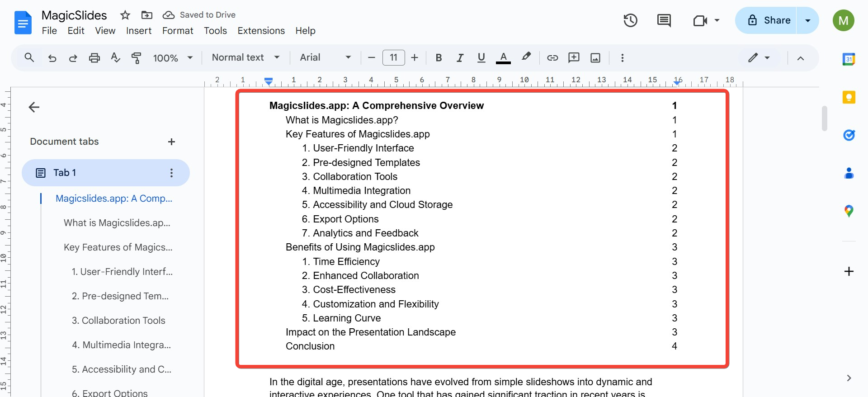The height and width of the screenshot is (397, 868).
Task: Click the insert image icon
Action: click(595, 58)
